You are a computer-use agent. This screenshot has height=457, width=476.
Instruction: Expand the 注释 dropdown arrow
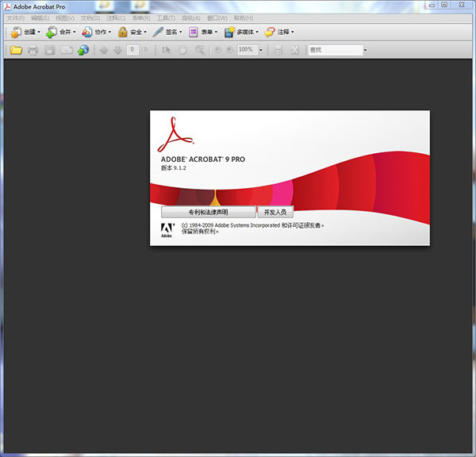coord(292,32)
